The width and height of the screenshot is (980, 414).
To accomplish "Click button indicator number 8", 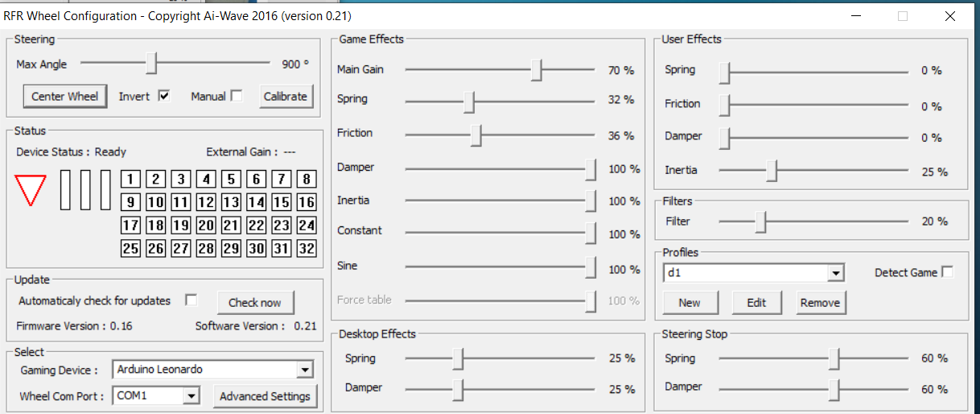I will [307, 180].
